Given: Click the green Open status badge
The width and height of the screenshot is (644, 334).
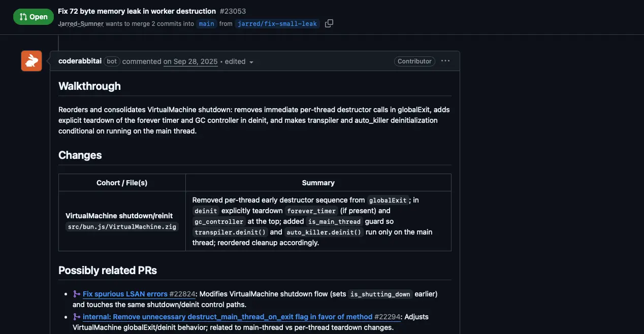Looking at the screenshot, I should 34,17.
